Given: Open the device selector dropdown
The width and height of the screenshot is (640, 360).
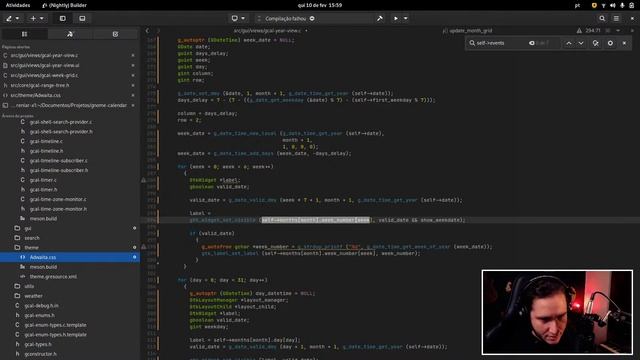Looking at the screenshot, I should click(238, 18).
